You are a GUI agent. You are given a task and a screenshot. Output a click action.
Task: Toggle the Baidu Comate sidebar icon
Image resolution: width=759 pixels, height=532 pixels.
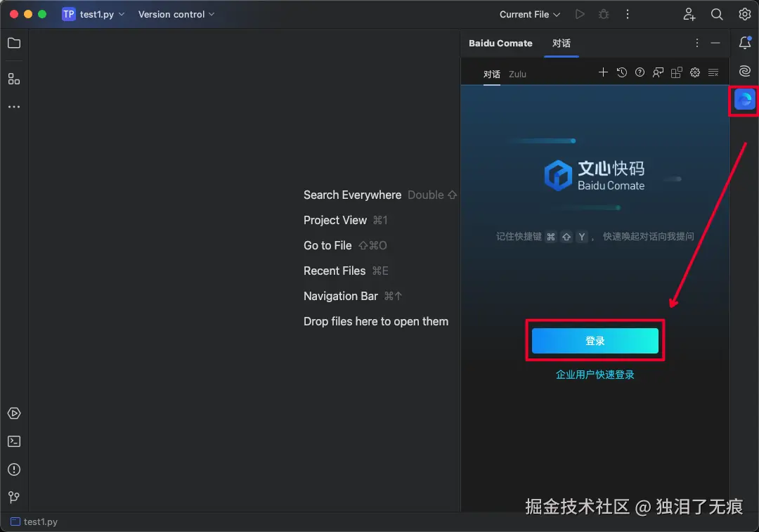[x=744, y=100]
